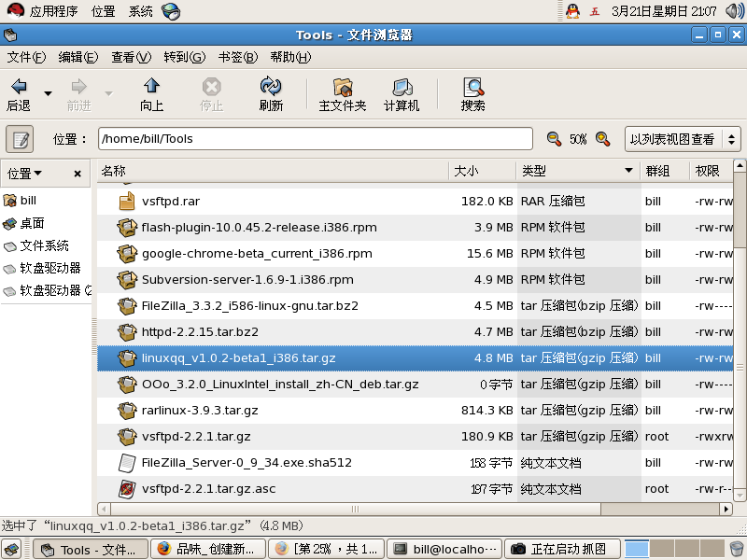Sort by the 权限 column header

click(712, 171)
